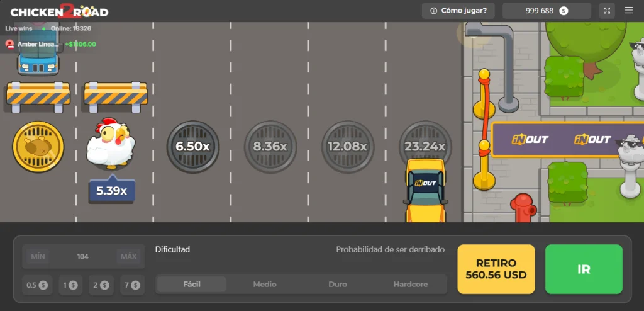
Task: Open the Cómo jugar? help button
Action: tap(458, 11)
